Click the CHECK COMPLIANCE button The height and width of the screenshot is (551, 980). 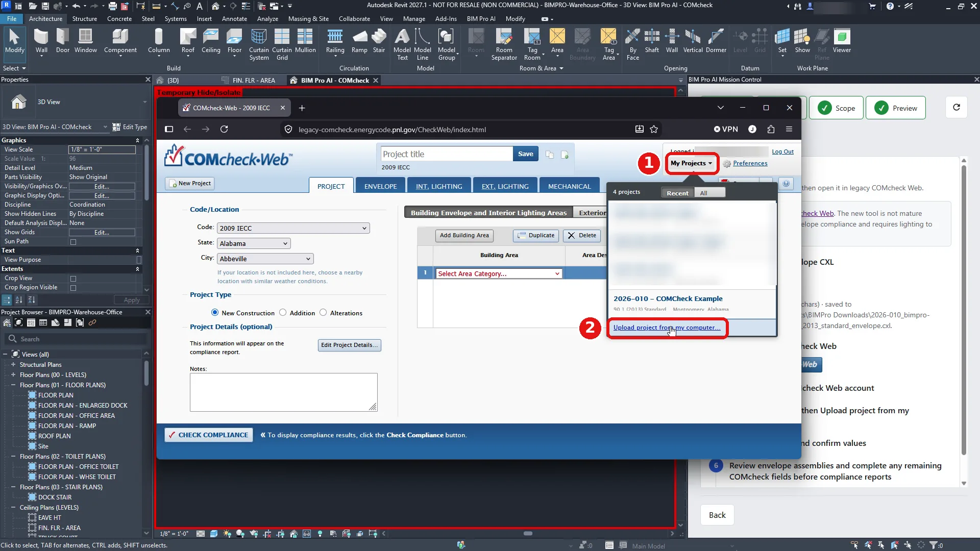209,435
